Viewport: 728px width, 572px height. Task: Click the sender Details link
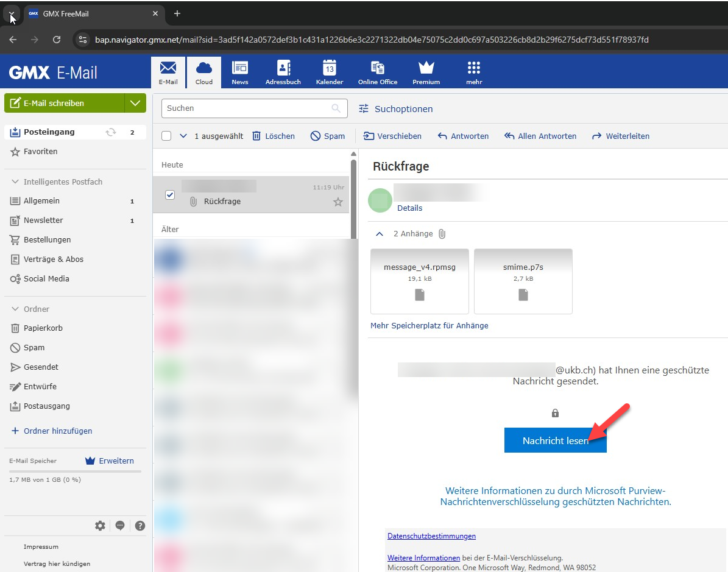click(410, 208)
